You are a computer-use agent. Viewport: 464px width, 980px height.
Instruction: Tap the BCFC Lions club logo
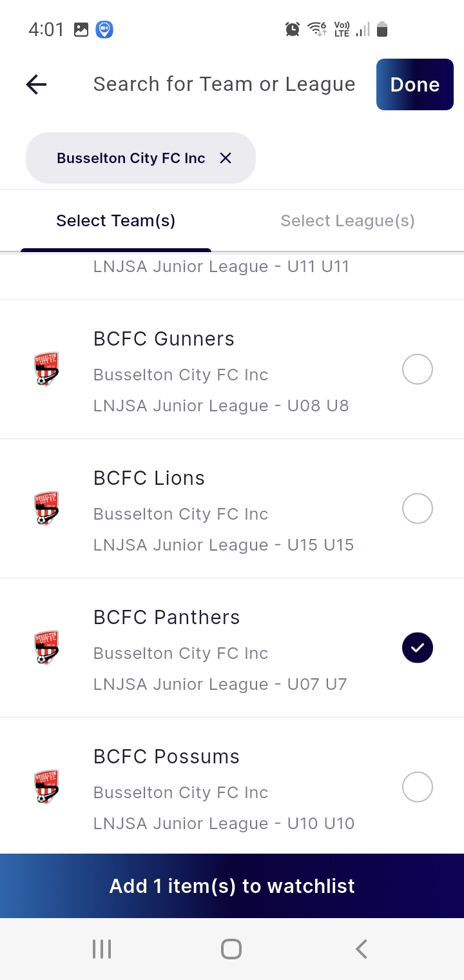[x=46, y=509]
